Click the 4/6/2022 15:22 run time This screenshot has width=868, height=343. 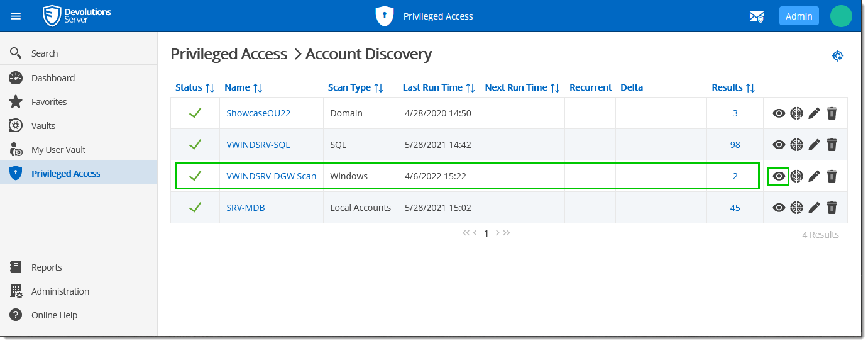434,176
